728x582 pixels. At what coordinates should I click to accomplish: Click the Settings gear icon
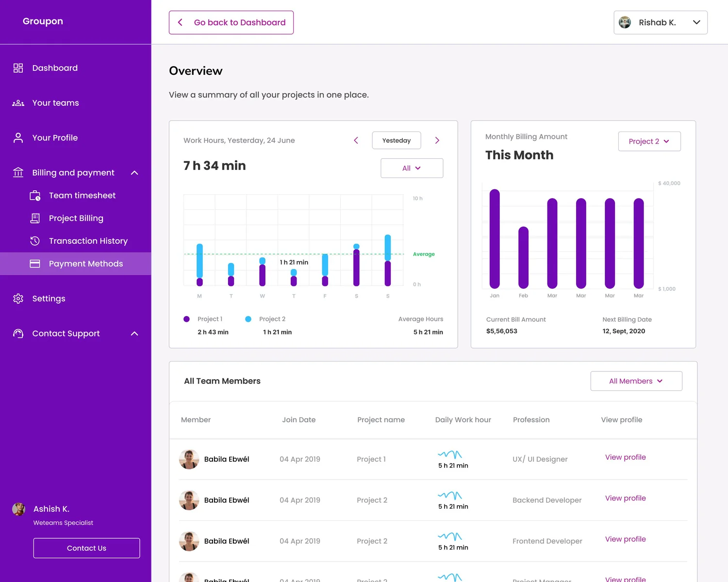click(18, 299)
